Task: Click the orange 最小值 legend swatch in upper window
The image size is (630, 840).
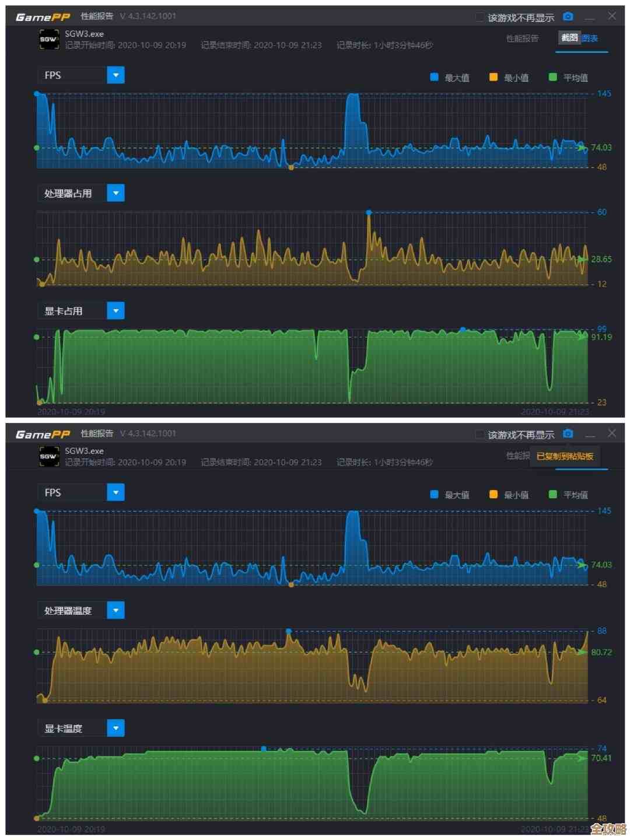Action: 494,77
